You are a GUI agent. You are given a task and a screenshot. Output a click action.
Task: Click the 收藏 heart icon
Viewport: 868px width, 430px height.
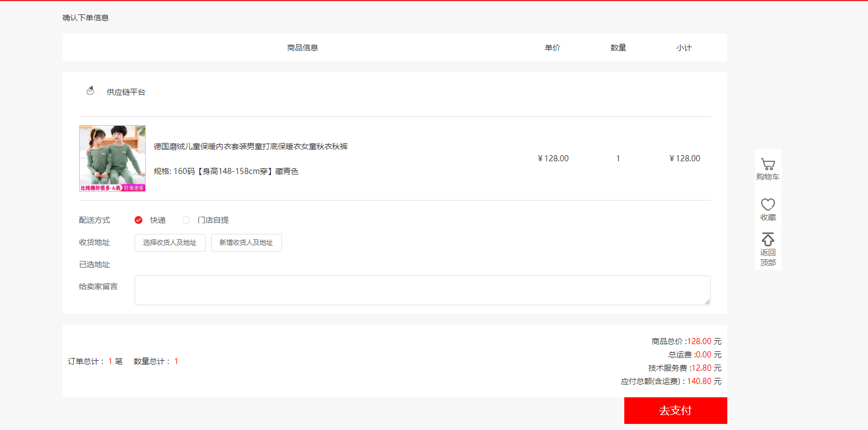click(x=768, y=204)
